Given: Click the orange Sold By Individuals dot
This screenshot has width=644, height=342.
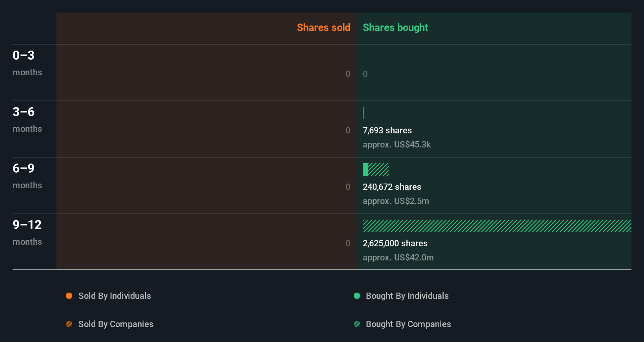Looking at the screenshot, I should tap(69, 296).
